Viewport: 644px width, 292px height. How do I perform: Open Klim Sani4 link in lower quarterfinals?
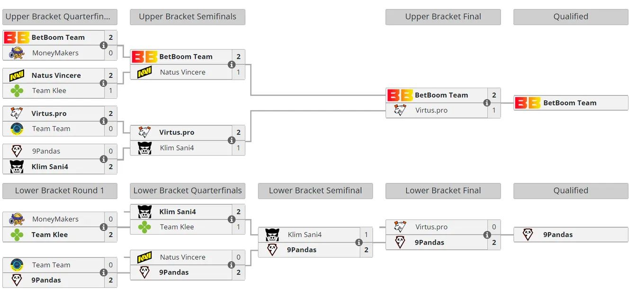[x=178, y=211]
